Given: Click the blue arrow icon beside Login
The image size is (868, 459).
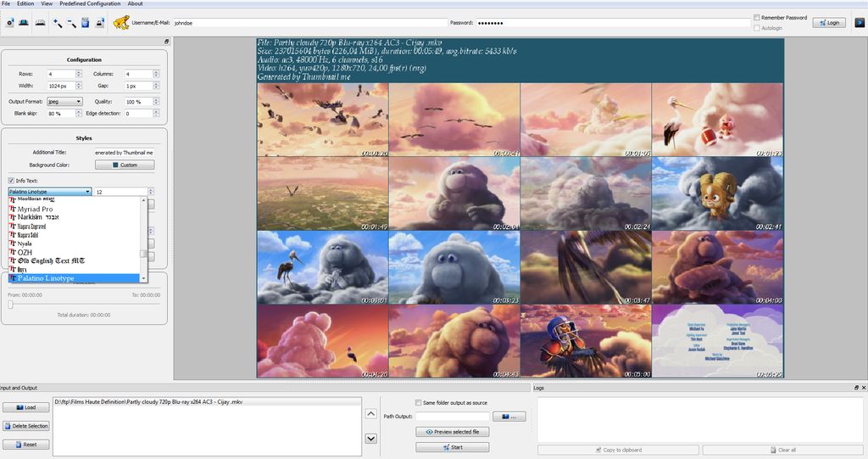Looking at the screenshot, I should (x=860, y=23).
